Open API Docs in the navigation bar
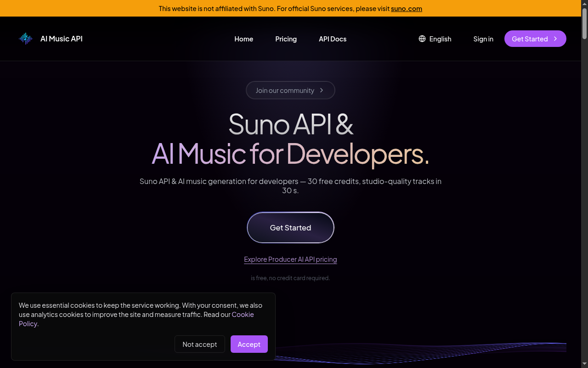Image resolution: width=588 pixels, height=368 pixels. pos(333,39)
